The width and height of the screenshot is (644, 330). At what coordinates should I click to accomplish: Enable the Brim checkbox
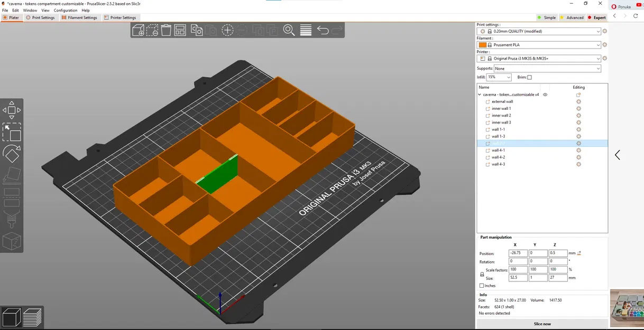click(529, 78)
